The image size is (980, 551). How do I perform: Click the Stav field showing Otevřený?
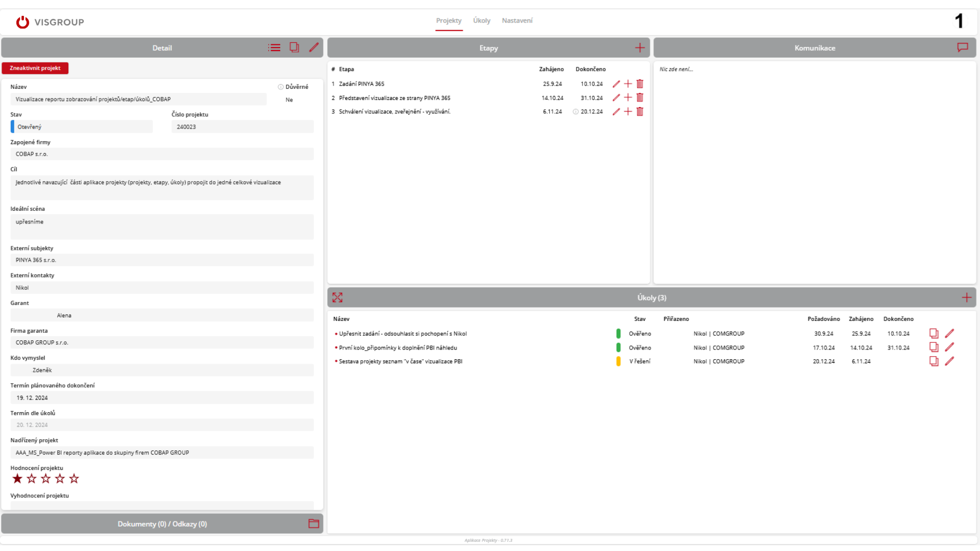(x=82, y=127)
